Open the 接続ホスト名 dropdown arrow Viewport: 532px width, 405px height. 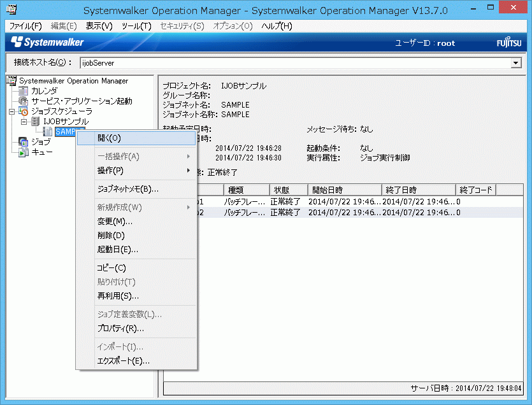pos(516,63)
